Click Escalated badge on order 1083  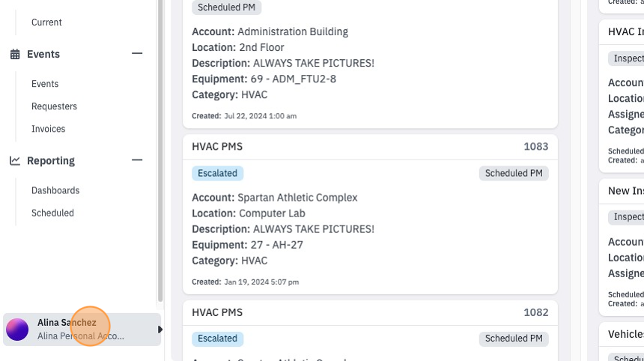(217, 173)
